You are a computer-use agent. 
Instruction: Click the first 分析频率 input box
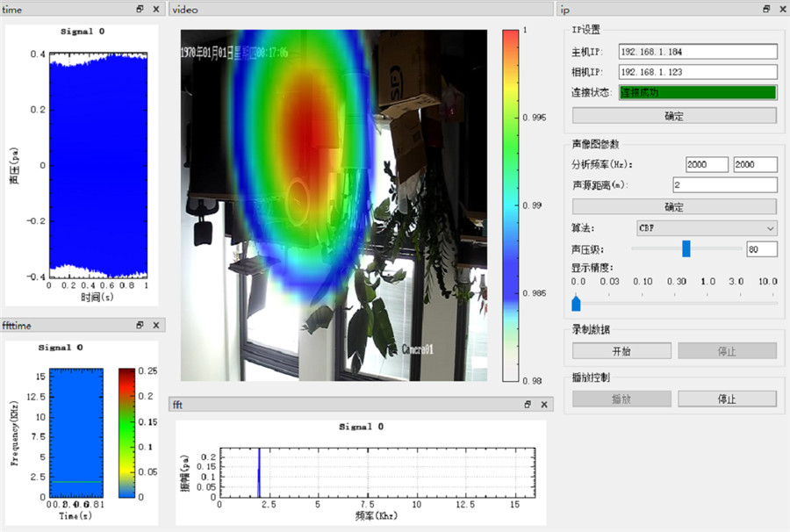click(x=707, y=165)
